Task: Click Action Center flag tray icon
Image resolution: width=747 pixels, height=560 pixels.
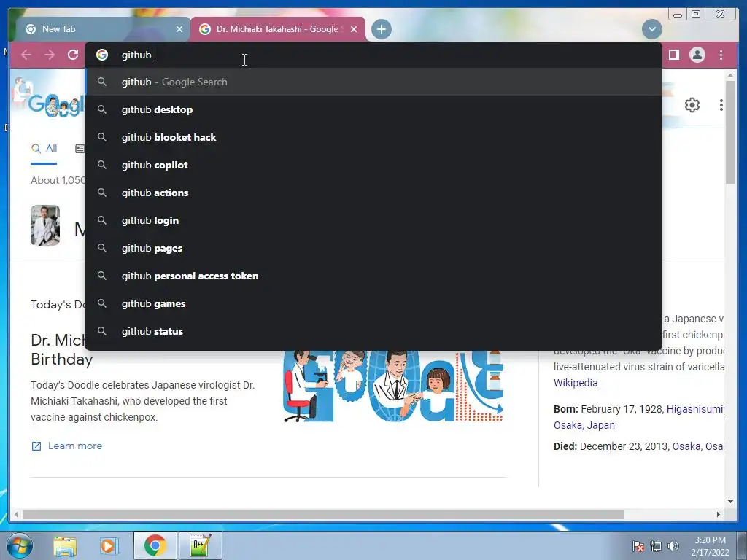Action: click(x=638, y=546)
